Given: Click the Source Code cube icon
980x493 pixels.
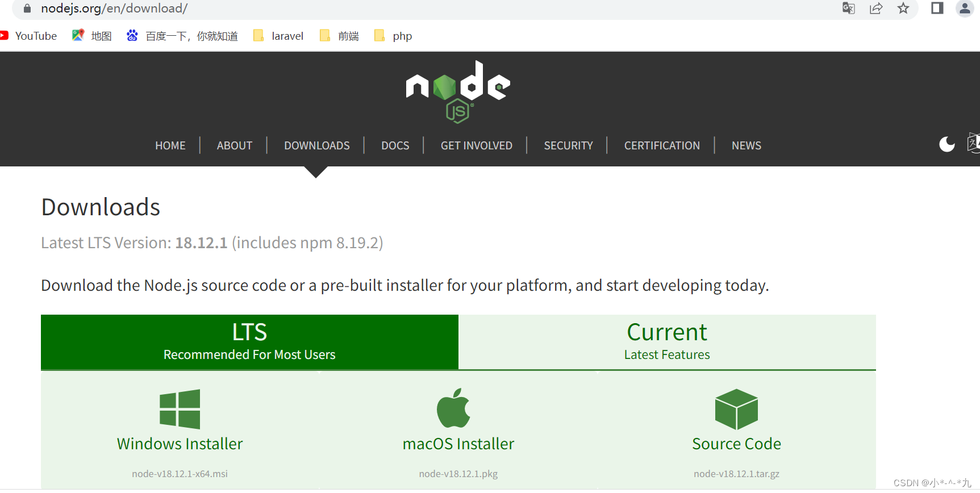Looking at the screenshot, I should [x=736, y=409].
